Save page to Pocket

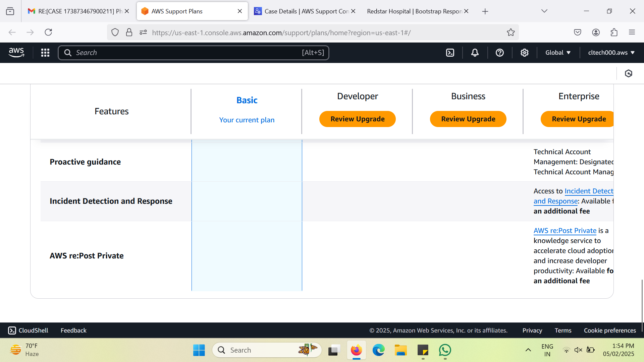[578, 32]
